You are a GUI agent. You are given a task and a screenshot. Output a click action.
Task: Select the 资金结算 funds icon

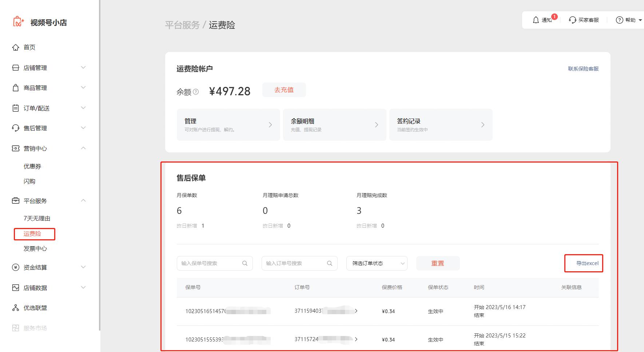15,267
